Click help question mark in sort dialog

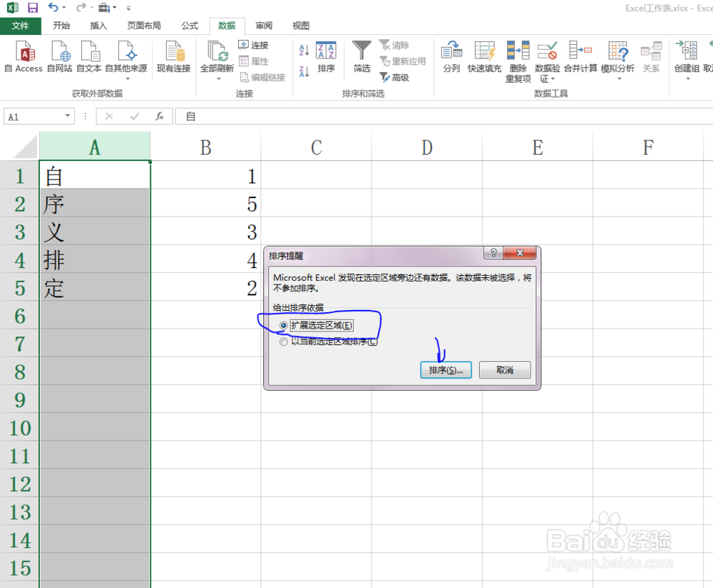[x=493, y=252]
